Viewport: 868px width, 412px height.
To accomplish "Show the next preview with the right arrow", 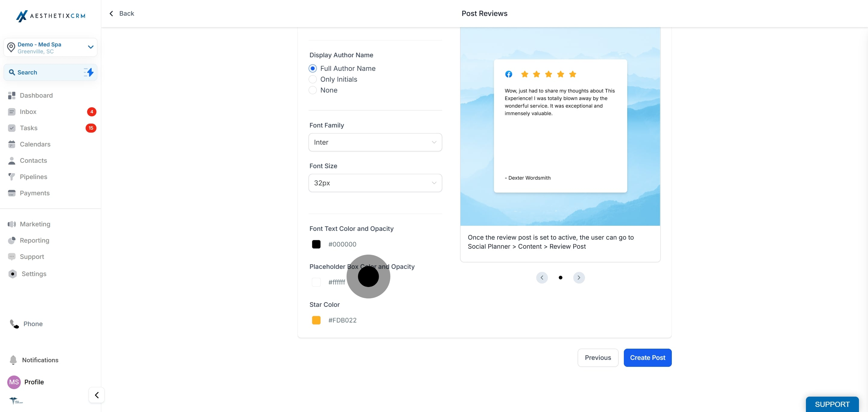I will click(x=579, y=278).
